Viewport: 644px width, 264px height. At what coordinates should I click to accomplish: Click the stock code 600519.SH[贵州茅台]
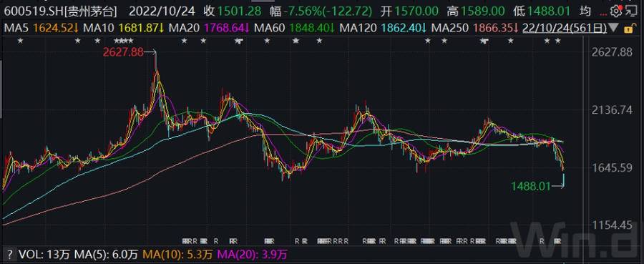(59, 11)
